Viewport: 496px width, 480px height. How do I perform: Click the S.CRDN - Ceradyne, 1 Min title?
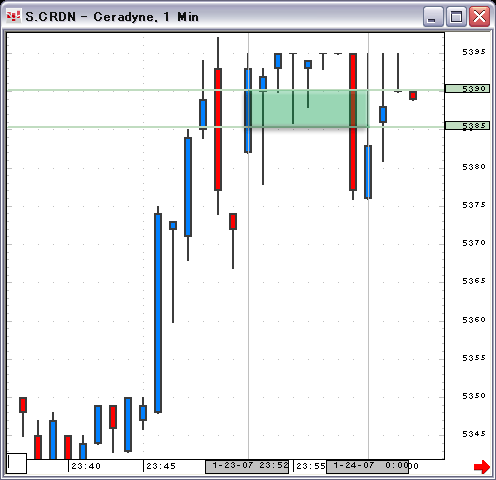coord(112,17)
